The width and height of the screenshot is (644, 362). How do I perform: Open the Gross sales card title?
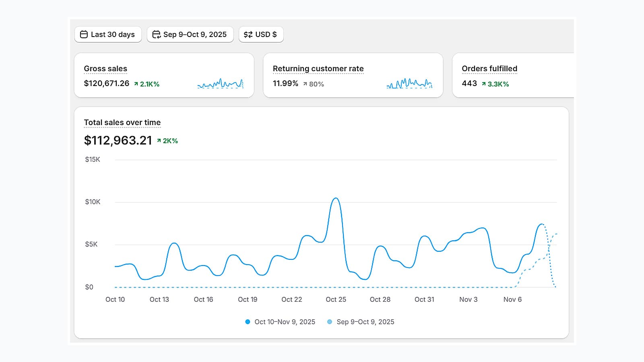point(105,69)
